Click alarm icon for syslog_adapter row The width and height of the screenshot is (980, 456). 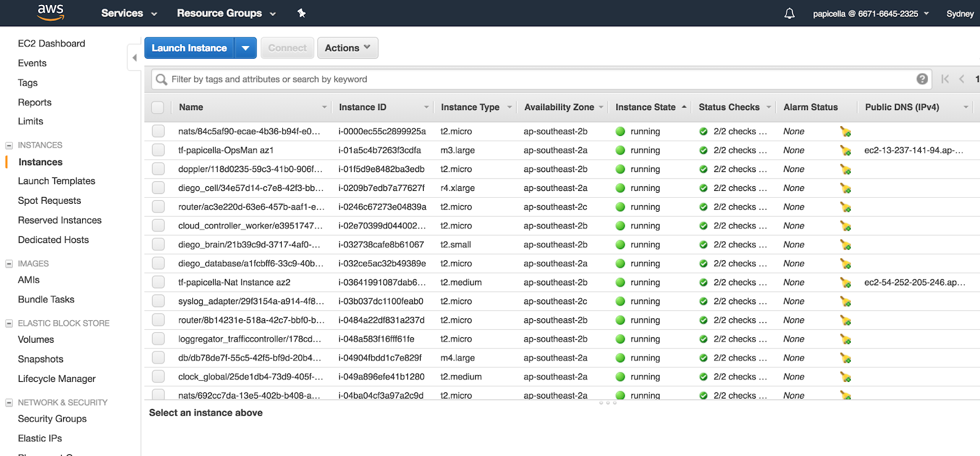pyautogui.click(x=846, y=302)
